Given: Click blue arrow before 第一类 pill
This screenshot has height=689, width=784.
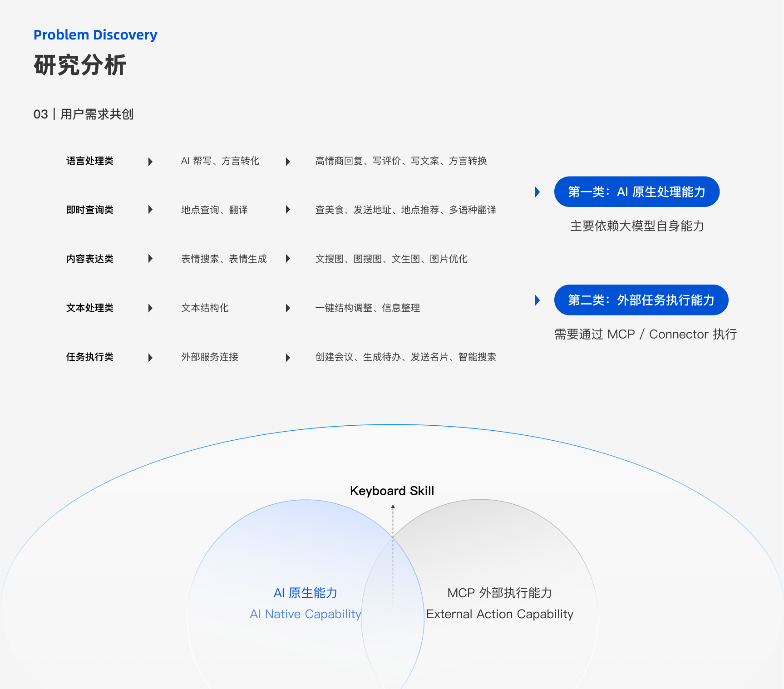Looking at the screenshot, I should pyautogui.click(x=537, y=192).
